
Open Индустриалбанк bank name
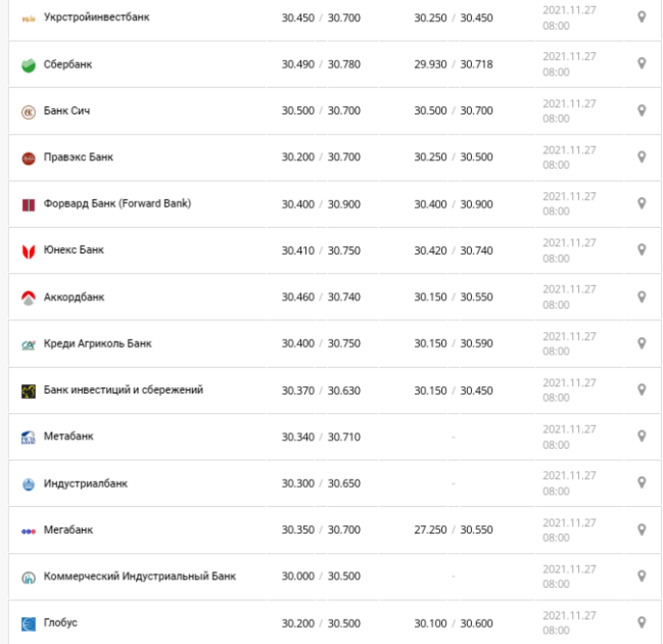[86, 483]
